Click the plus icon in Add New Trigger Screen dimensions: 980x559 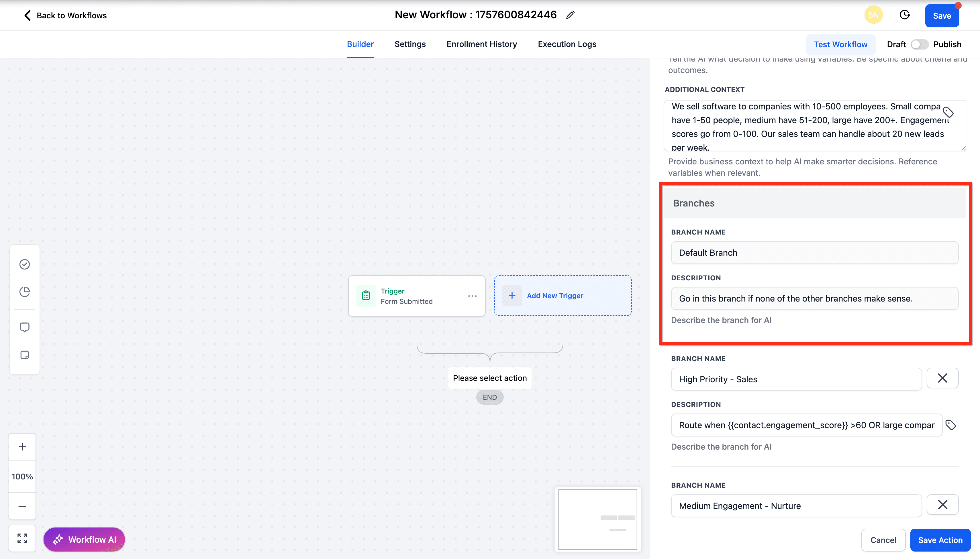(x=512, y=295)
